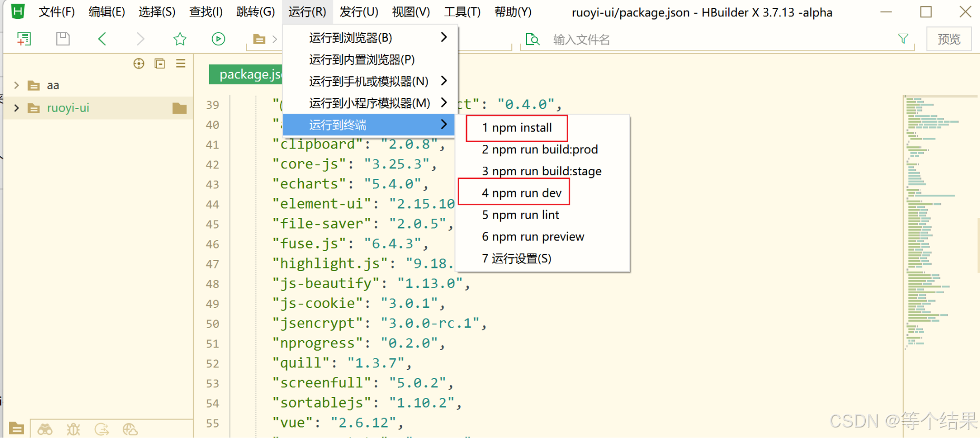Open submenu arrow for 运行到手机或模拟器(N)
Image resolution: width=980 pixels, height=438 pixels.
[x=444, y=81]
